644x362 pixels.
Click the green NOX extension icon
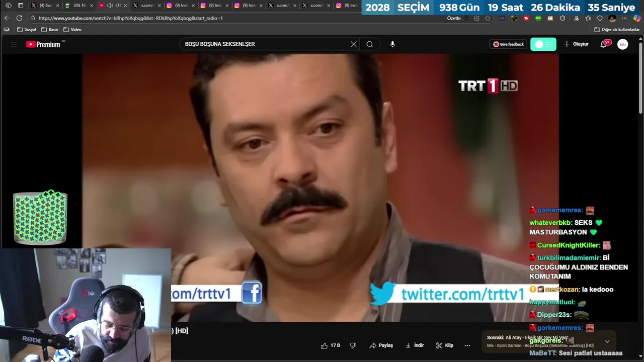pos(538,18)
